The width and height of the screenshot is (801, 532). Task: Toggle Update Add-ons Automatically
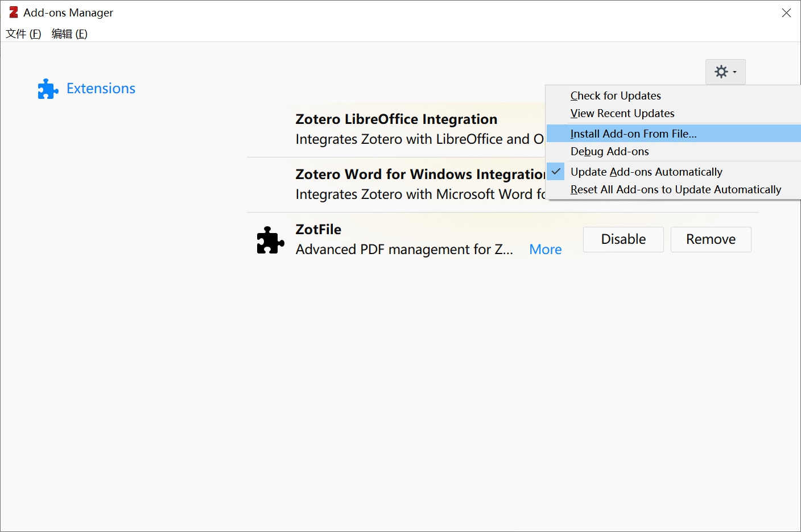coord(674,172)
